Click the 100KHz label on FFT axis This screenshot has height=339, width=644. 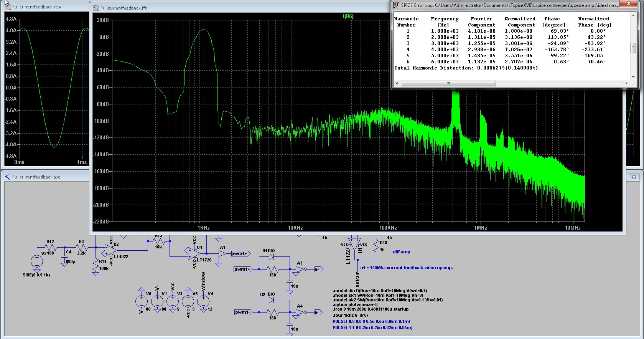(388, 228)
